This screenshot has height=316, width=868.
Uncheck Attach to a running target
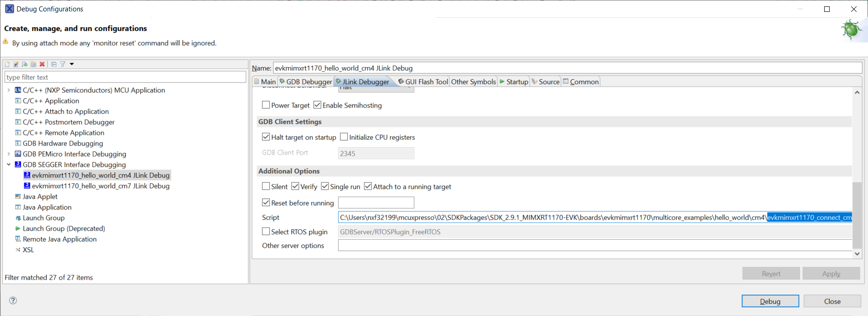click(368, 186)
